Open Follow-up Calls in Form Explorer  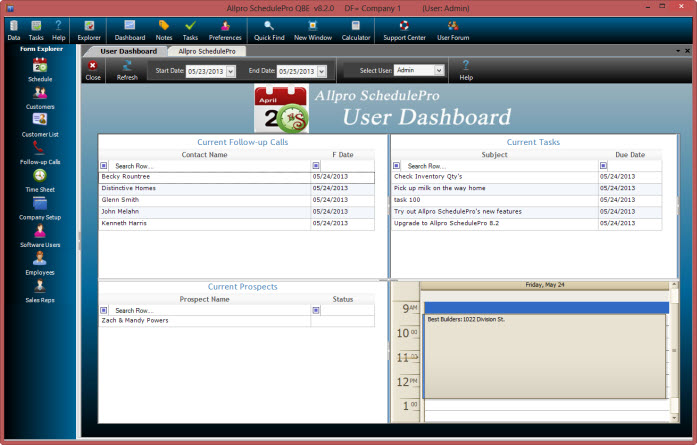click(x=40, y=153)
